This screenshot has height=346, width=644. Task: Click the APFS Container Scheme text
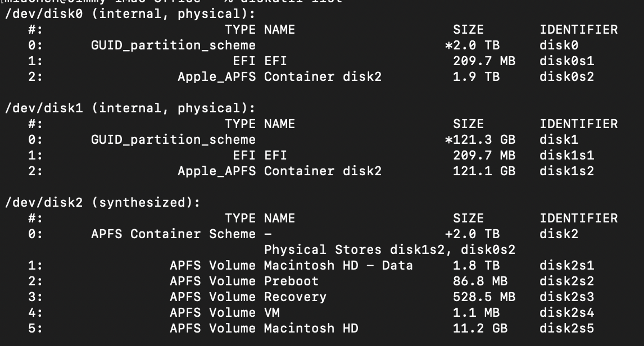173,234
